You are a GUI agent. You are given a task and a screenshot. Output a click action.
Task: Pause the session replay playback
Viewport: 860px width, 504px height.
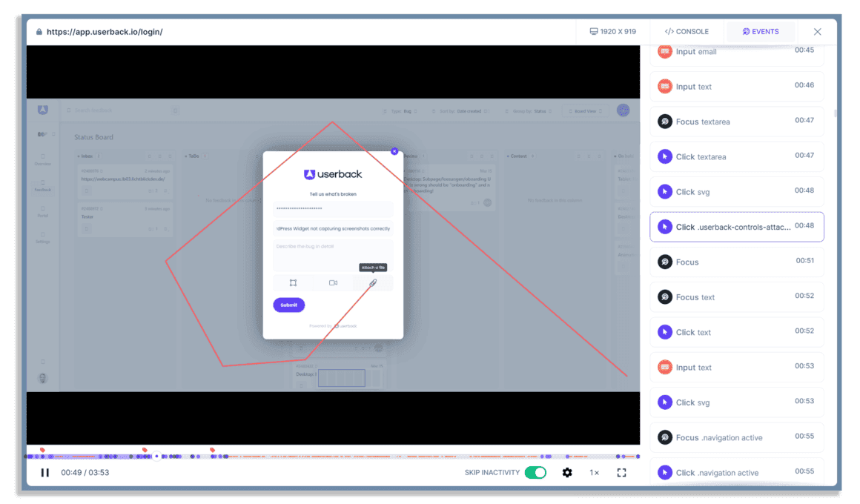[45, 472]
